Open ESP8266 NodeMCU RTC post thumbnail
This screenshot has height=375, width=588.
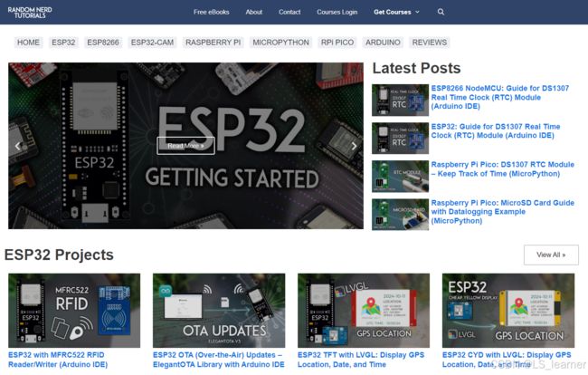tap(400, 100)
